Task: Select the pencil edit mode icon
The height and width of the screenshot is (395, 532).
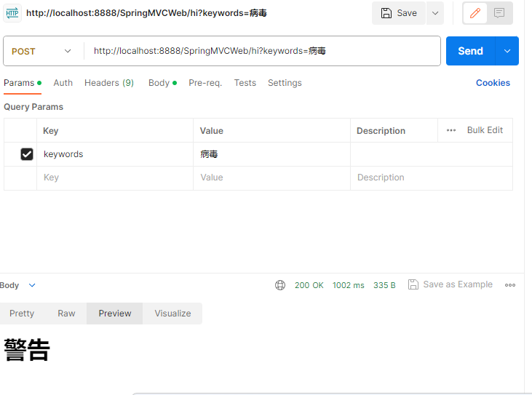Action: click(475, 13)
